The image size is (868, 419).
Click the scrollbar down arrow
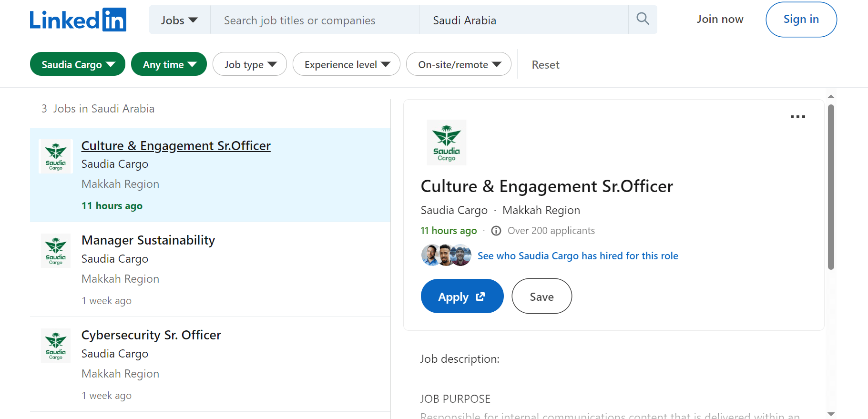831,414
